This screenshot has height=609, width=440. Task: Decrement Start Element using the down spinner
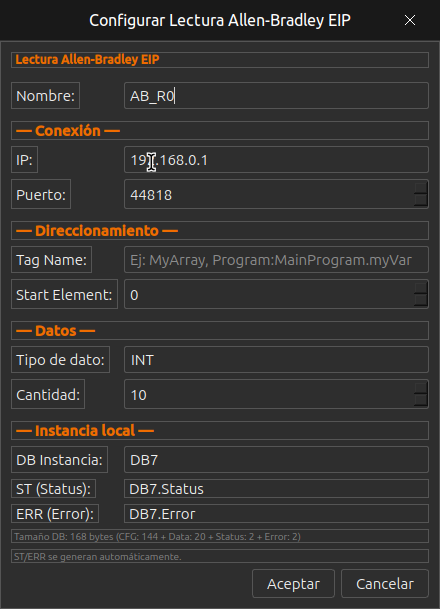[421, 300]
